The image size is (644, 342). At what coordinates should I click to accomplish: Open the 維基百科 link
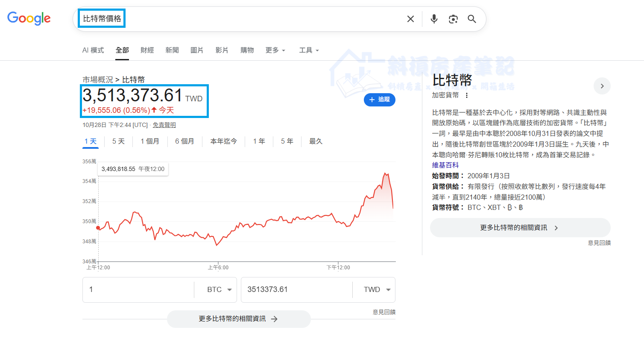coord(445,165)
